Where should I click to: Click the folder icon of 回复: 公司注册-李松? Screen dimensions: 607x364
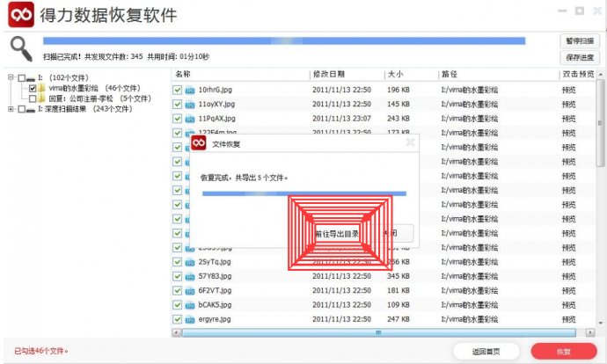42,98
